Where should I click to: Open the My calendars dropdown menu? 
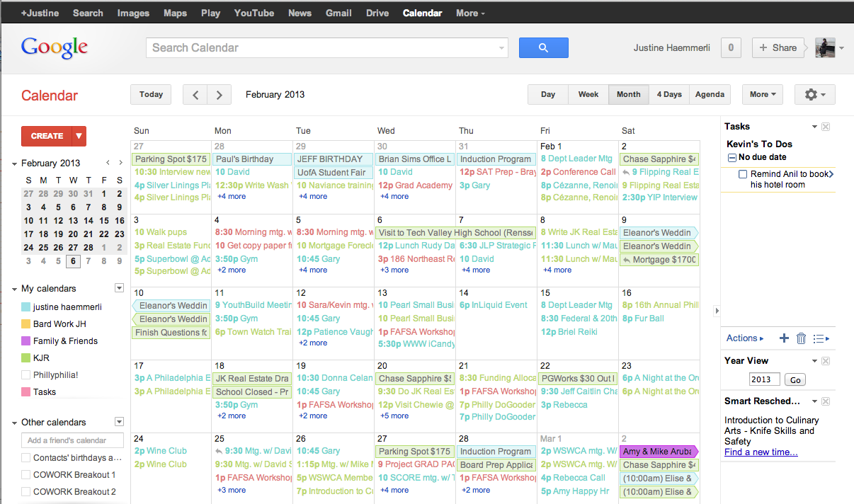pos(119,288)
